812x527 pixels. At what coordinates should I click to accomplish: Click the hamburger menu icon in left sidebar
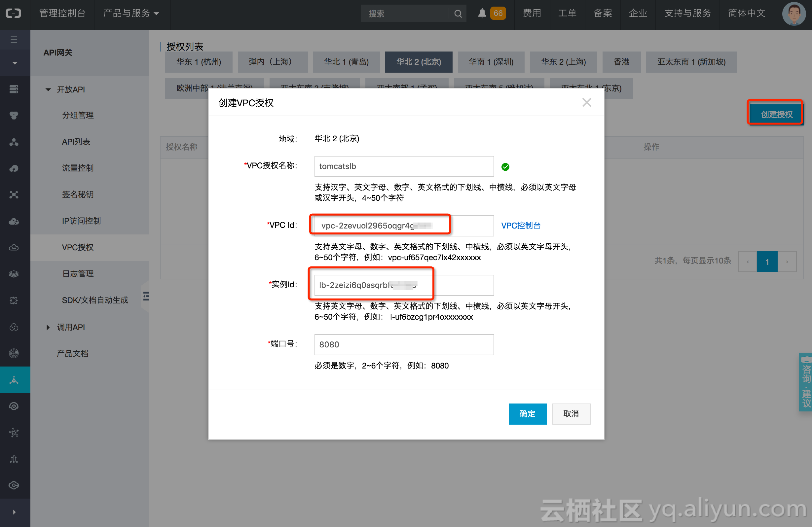point(14,39)
